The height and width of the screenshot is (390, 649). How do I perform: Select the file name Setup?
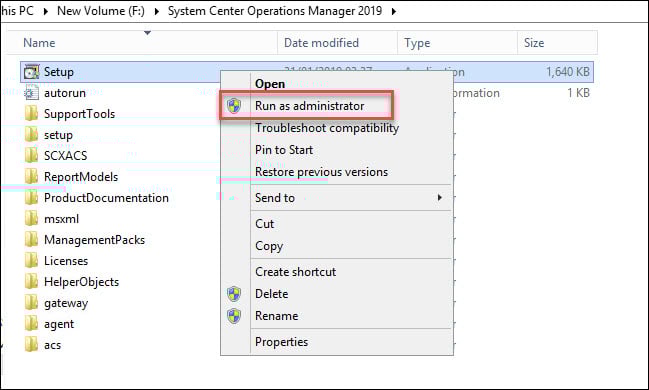click(x=59, y=72)
